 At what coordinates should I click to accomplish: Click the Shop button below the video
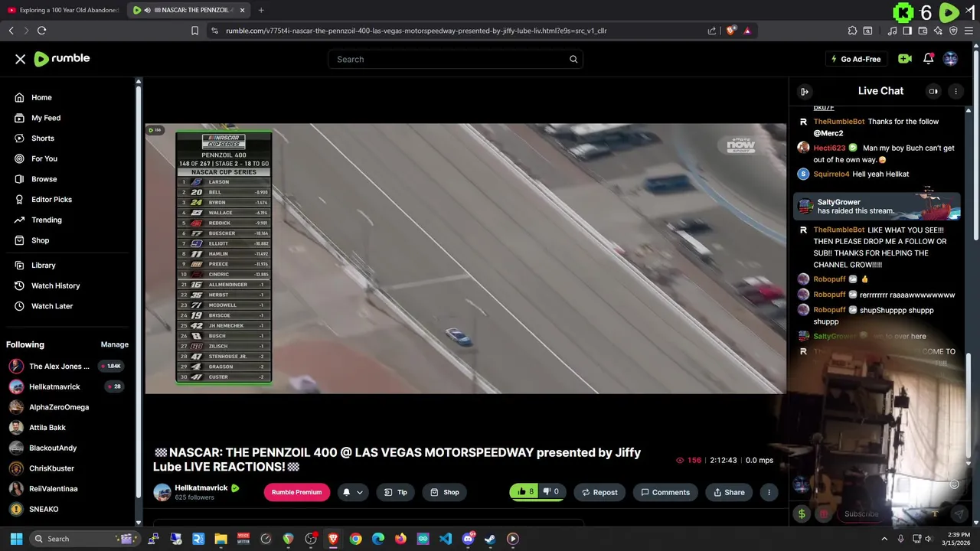tap(445, 492)
